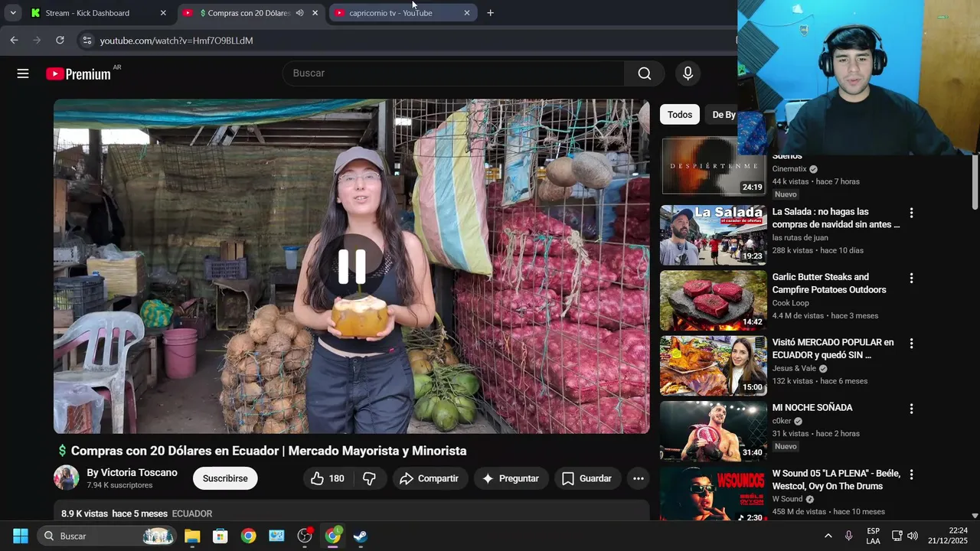Click the search magnifier button
Screen dimensions: 980x551
click(645, 73)
